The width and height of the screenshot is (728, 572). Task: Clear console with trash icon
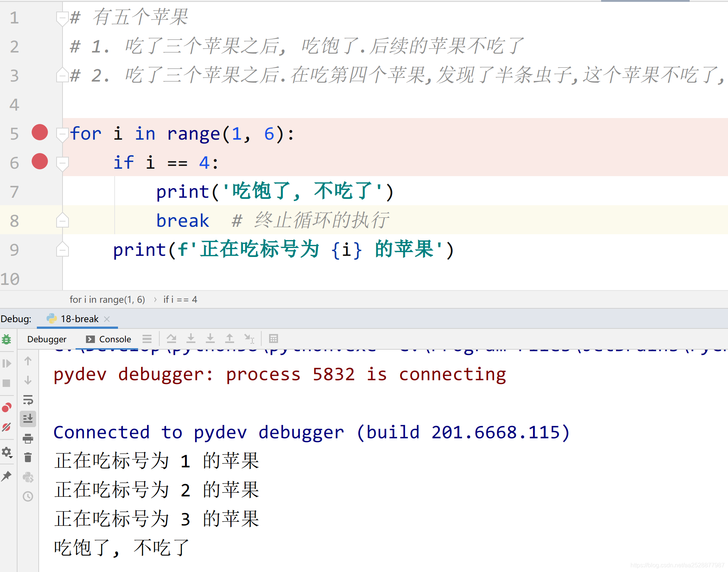coord(28,458)
